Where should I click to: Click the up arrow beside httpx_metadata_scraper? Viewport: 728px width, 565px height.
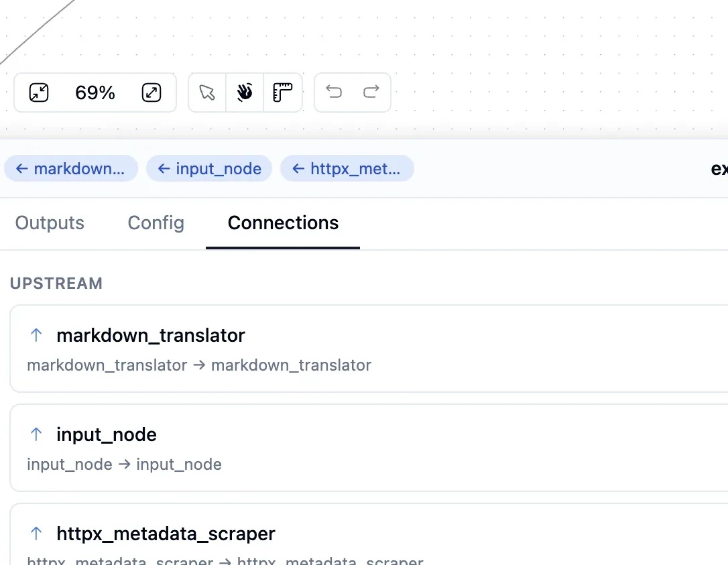36,533
